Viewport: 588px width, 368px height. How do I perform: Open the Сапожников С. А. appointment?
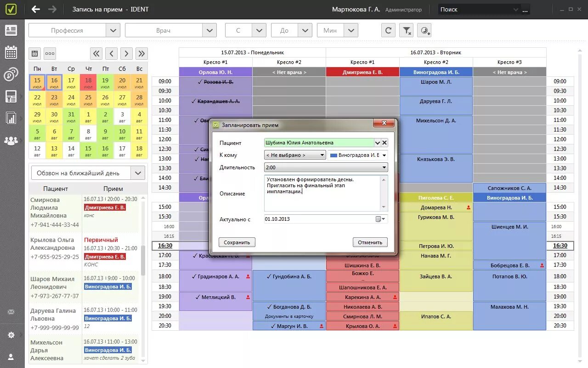click(509, 188)
